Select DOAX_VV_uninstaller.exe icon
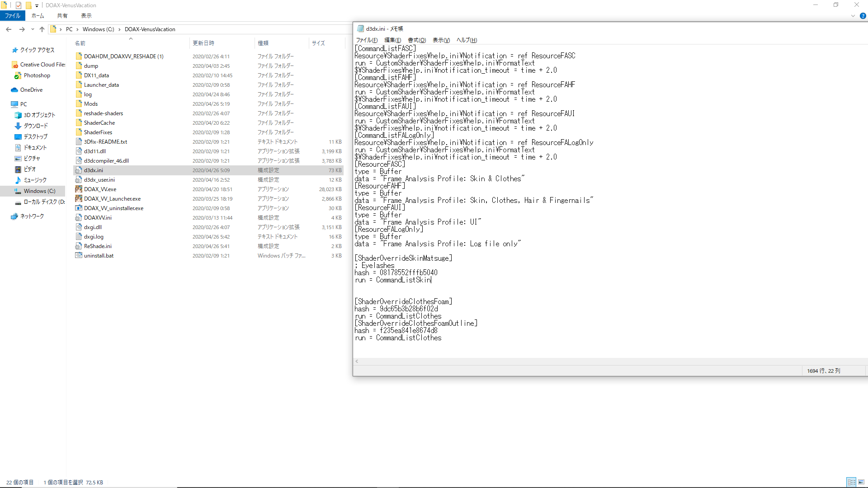The image size is (868, 488). tap(79, 208)
